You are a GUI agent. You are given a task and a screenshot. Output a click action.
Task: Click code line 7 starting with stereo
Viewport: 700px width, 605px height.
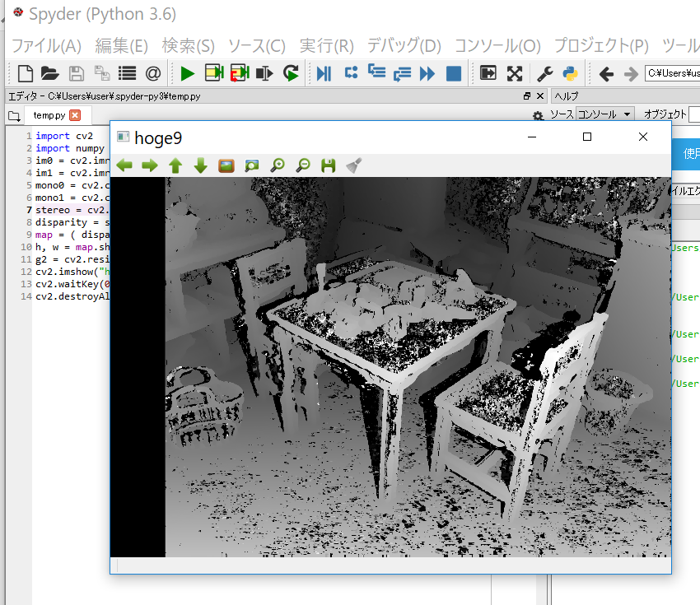[x=72, y=210]
